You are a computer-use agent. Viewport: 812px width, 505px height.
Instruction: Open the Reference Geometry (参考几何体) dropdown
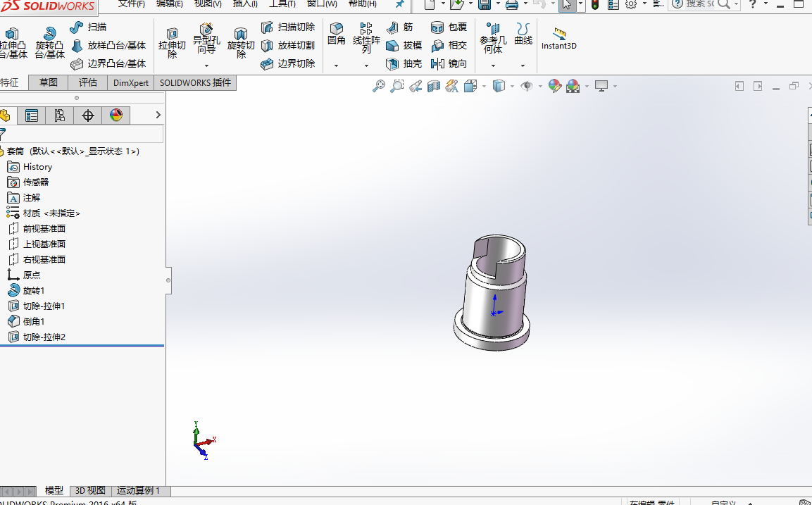click(493, 66)
